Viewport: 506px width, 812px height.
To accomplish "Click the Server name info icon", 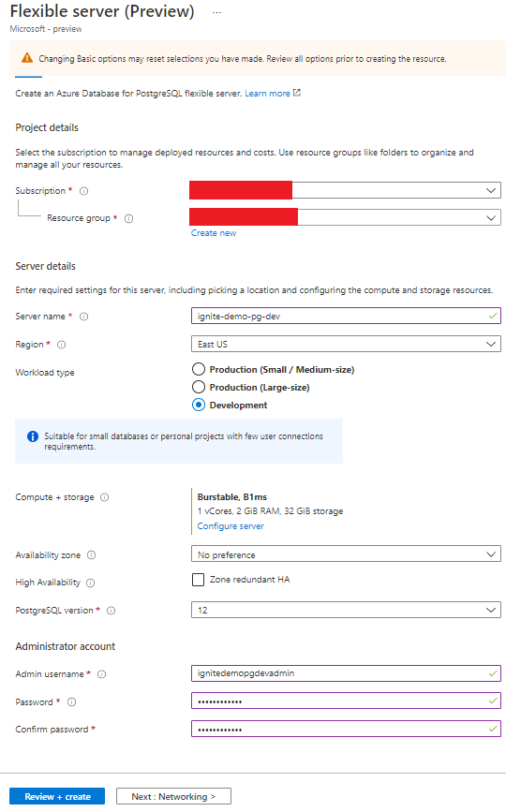I will point(84,317).
